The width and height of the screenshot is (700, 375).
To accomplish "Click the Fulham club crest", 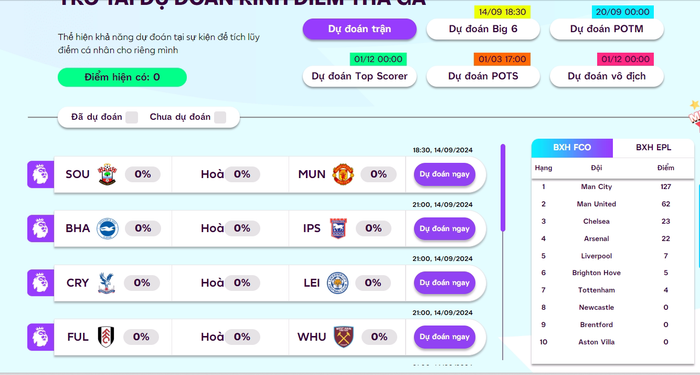I will tap(106, 337).
